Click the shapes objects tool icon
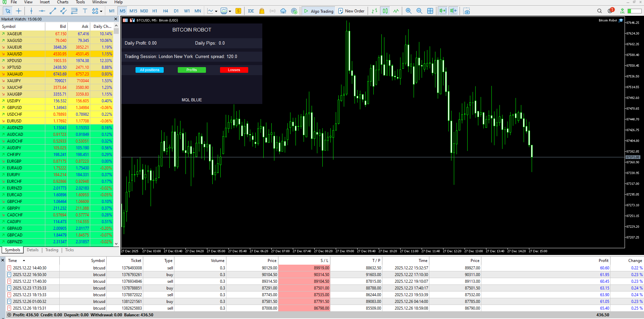This screenshot has width=644, height=319. coord(95,11)
